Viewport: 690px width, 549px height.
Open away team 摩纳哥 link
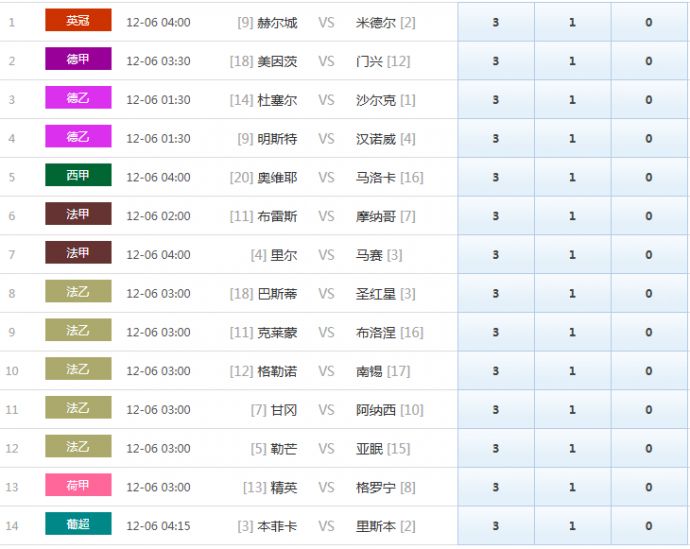376,216
